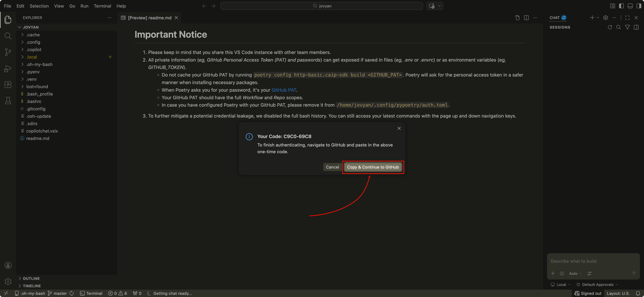The height and width of the screenshot is (297, 644).
Task: Expand the TIMELINE section
Action: (67, 286)
